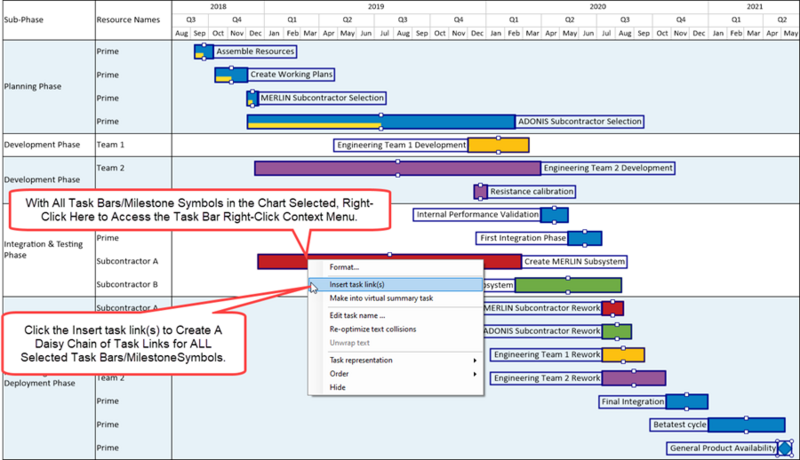Image resolution: width=800 pixels, height=460 pixels.
Task: Click the Sub-Phase column header
Action: (x=23, y=20)
